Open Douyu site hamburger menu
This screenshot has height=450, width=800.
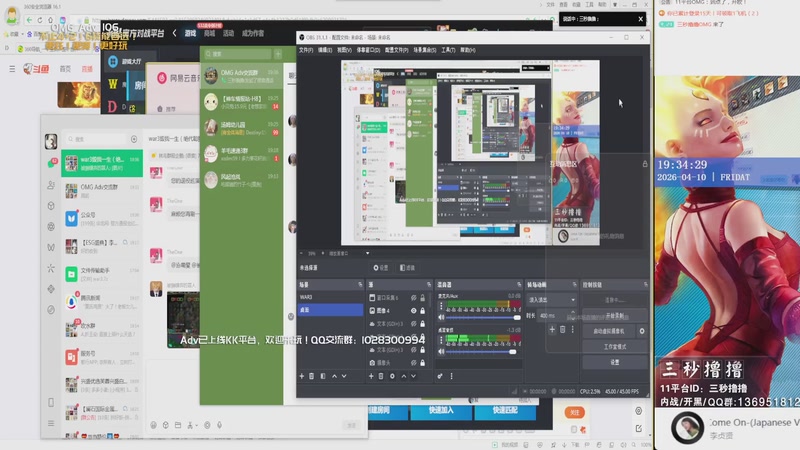pyautogui.click(x=12, y=69)
